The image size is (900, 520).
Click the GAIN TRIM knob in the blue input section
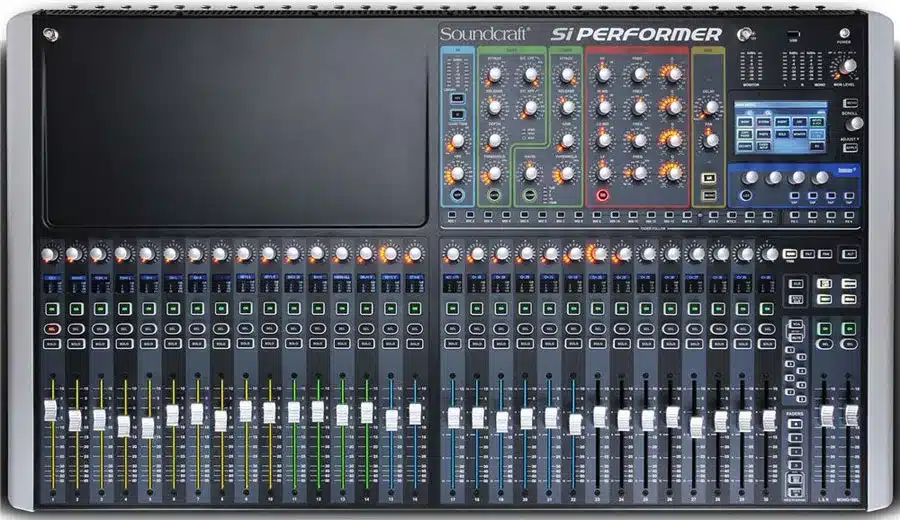pyautogui.click(x=457, y=140)
